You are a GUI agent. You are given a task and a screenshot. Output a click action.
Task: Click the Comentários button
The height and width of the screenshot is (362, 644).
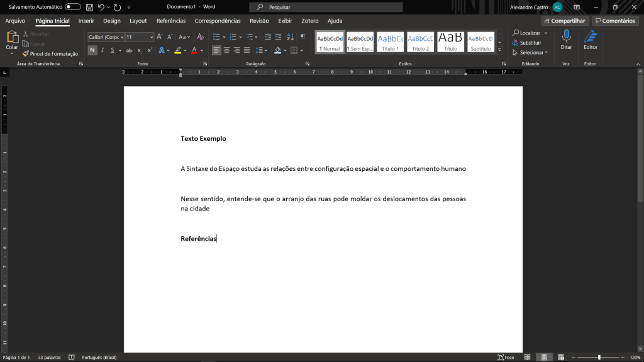(x=615, y=21)
